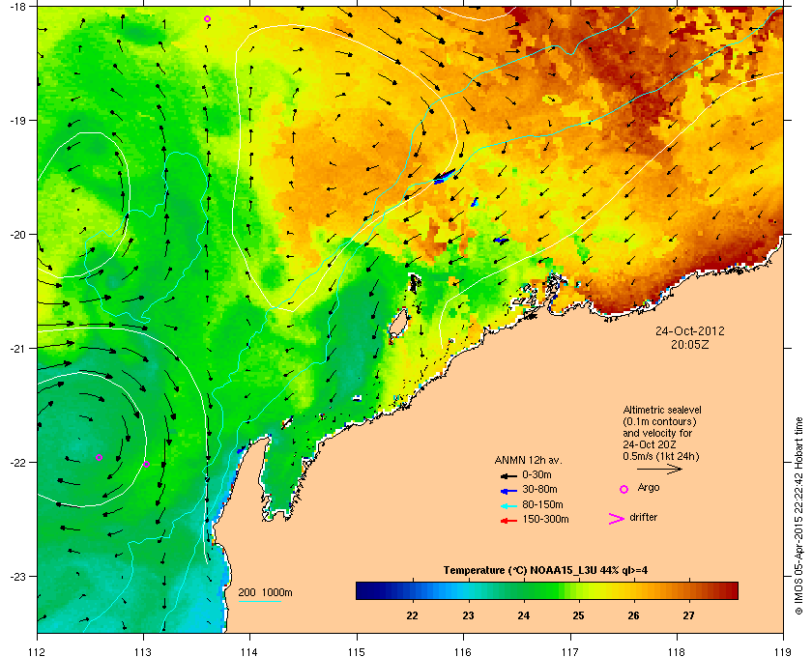The width and height of the screenshot is (812, 657).
Task: Click the 0.5m/s velocity scale arrow
Action: pyautogui.click(x=659, y=470)
